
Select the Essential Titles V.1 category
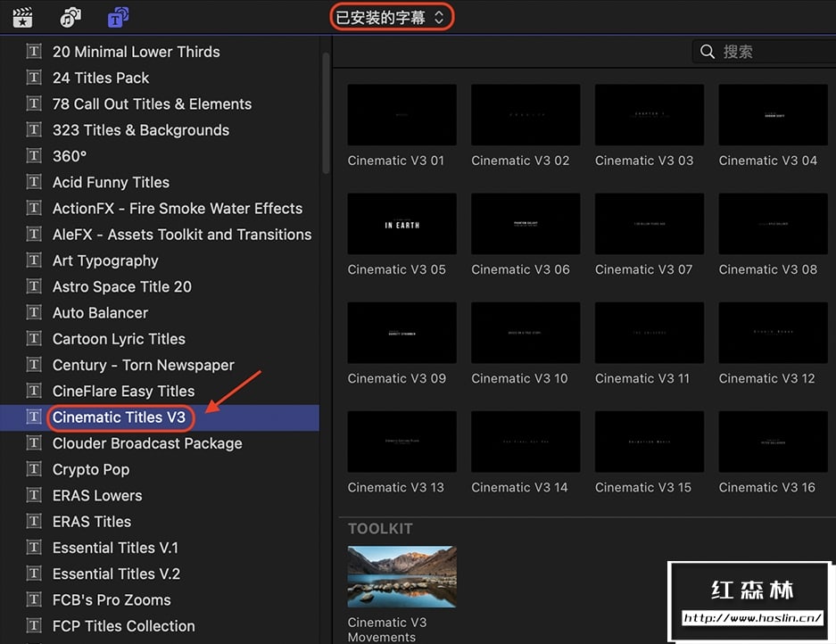point(115,548)
